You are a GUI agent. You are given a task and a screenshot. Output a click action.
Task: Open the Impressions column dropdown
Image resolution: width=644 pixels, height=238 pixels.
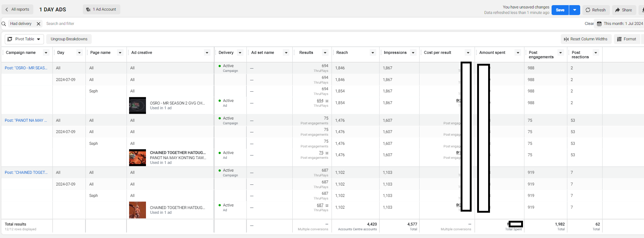(x=413, y=53)
